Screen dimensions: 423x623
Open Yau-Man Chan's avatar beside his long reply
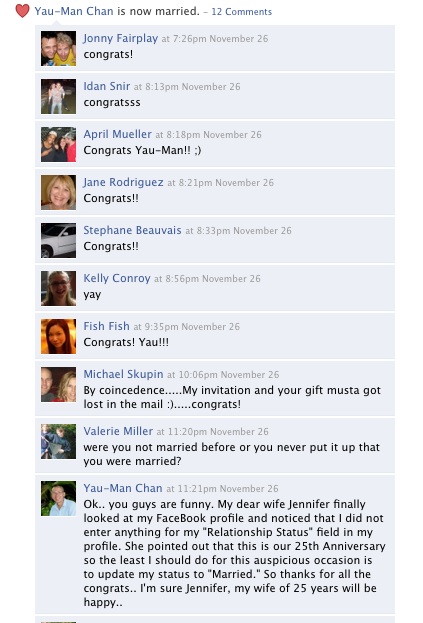click(58, 499)
